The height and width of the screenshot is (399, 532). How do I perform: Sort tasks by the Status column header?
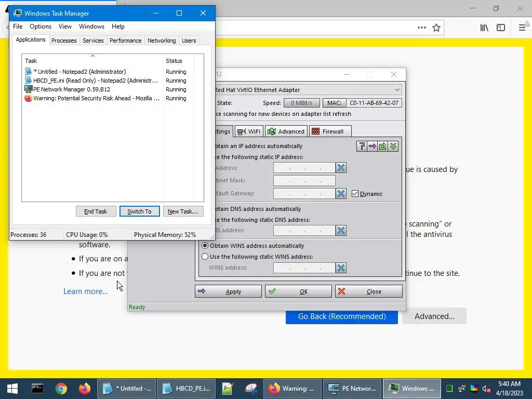(179, 61)
